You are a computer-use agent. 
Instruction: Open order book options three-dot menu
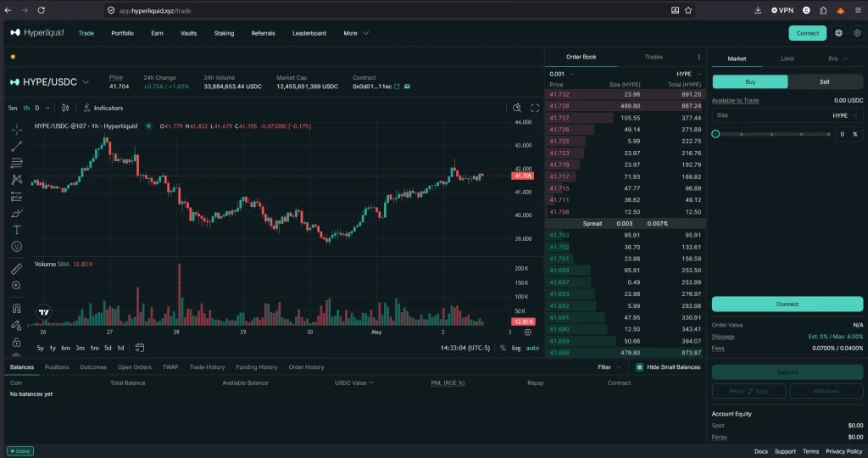tap(698, 57)
